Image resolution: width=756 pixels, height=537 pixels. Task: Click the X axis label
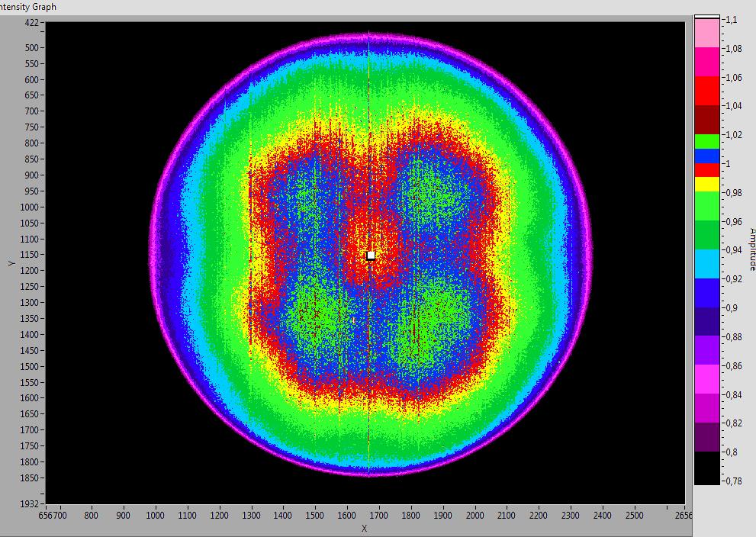pos(364,529)
